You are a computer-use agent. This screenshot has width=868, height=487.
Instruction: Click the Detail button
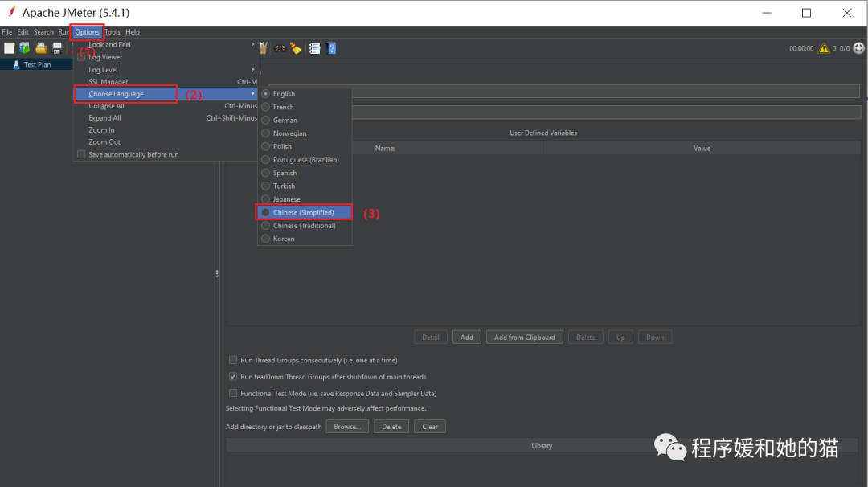(431, 337)
